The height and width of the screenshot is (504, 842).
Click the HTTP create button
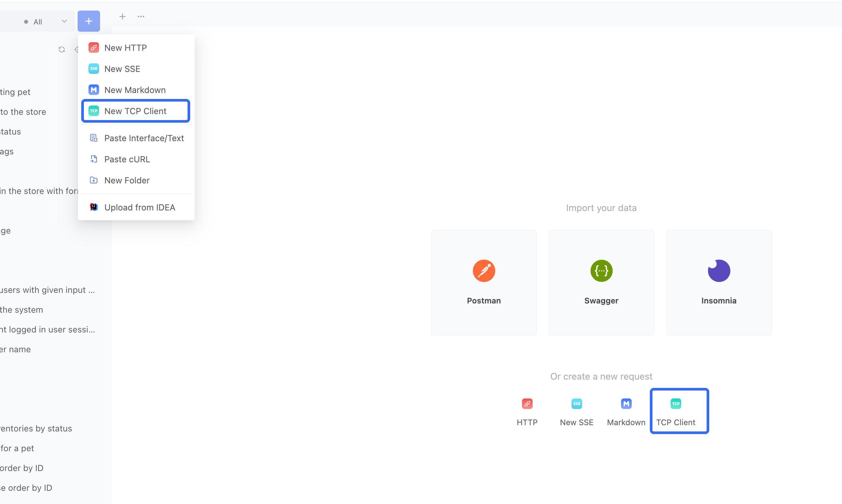click(527, 412)
